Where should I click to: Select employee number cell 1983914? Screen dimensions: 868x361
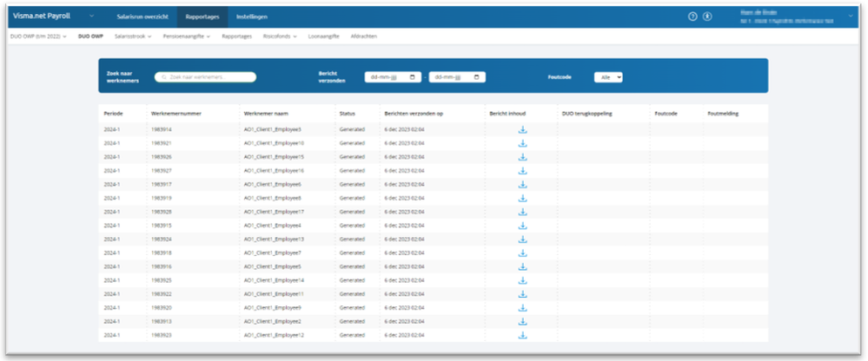(161, 129)
